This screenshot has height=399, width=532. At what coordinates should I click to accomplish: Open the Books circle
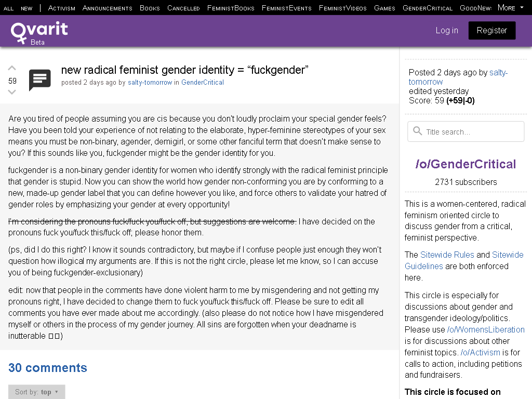pyautogui.click(x=150, y=8)
